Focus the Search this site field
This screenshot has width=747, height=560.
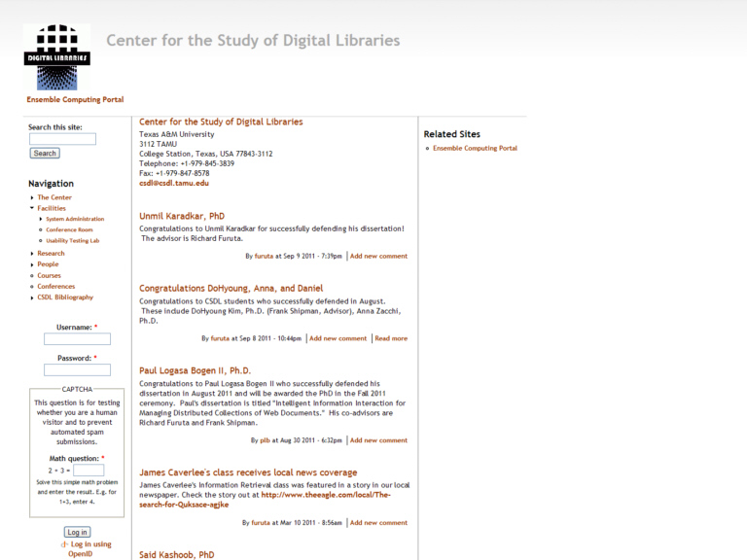coord(62,139)
